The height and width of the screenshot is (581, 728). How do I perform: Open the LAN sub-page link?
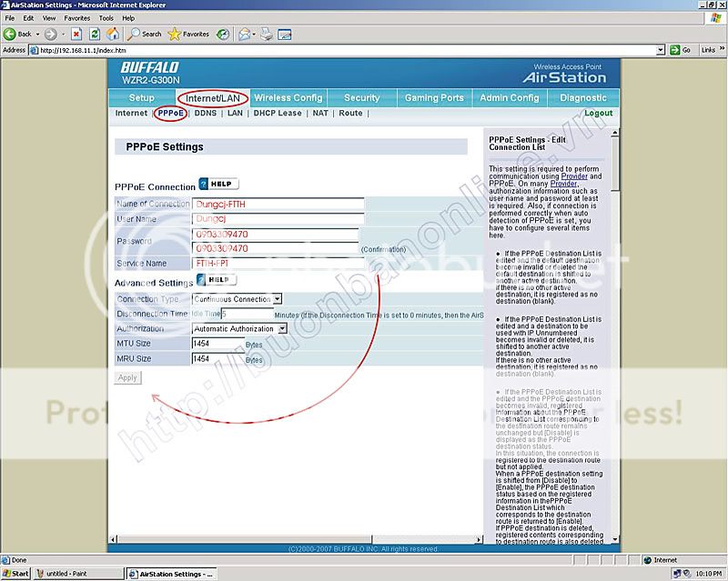[235, 113]
